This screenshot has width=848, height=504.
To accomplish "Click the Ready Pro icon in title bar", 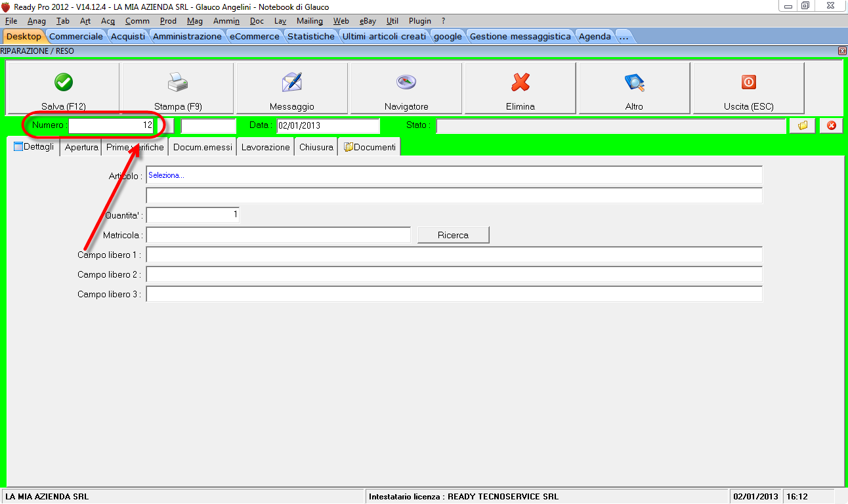I will pyautogui.click(x=6, y=7).
